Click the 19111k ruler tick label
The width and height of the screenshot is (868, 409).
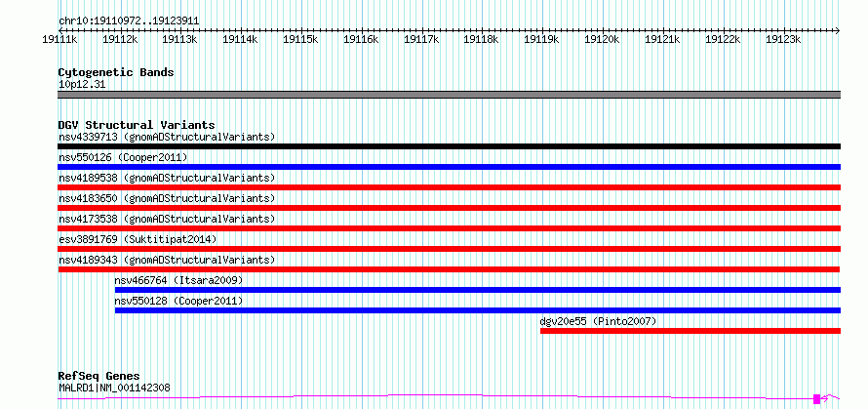pos(59,39)
